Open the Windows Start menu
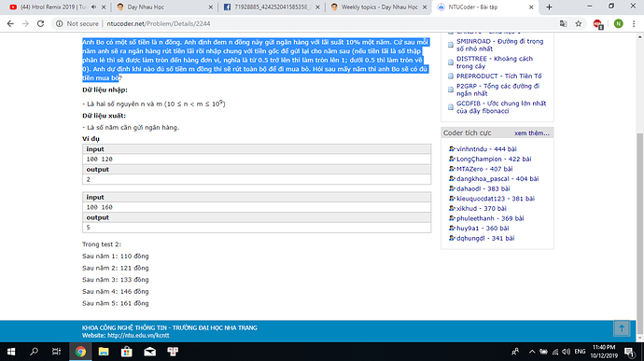This screenshot has height=361, width=644. pos(11,352)
